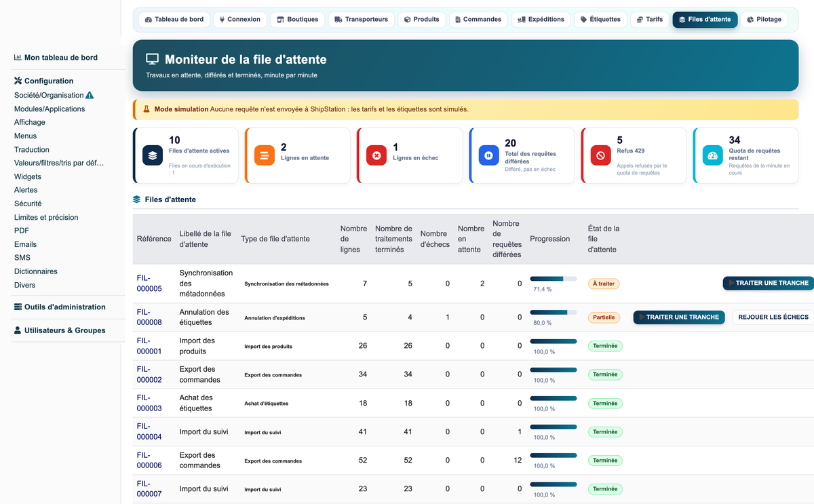Click the warning triangle next to Société/Organisation

[90, 96]
